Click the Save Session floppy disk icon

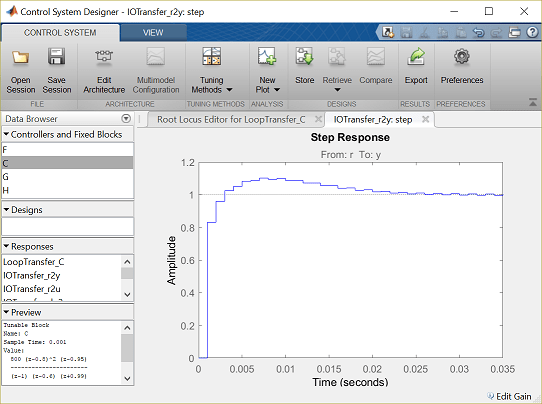click(56, 56)
